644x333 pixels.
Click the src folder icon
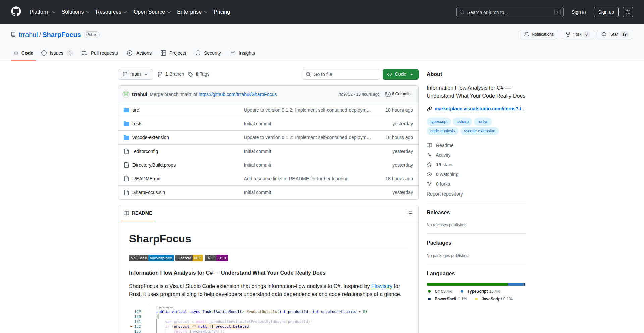tap(126, 110)
